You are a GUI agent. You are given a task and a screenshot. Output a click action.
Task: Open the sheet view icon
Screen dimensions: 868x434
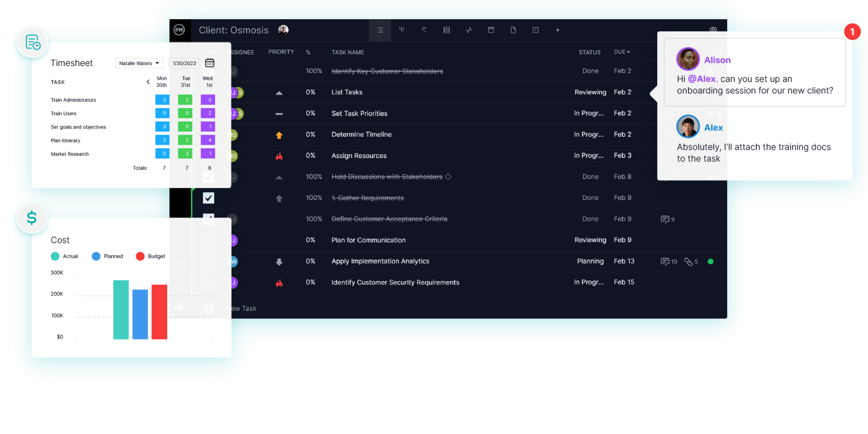tap(446, 30)
